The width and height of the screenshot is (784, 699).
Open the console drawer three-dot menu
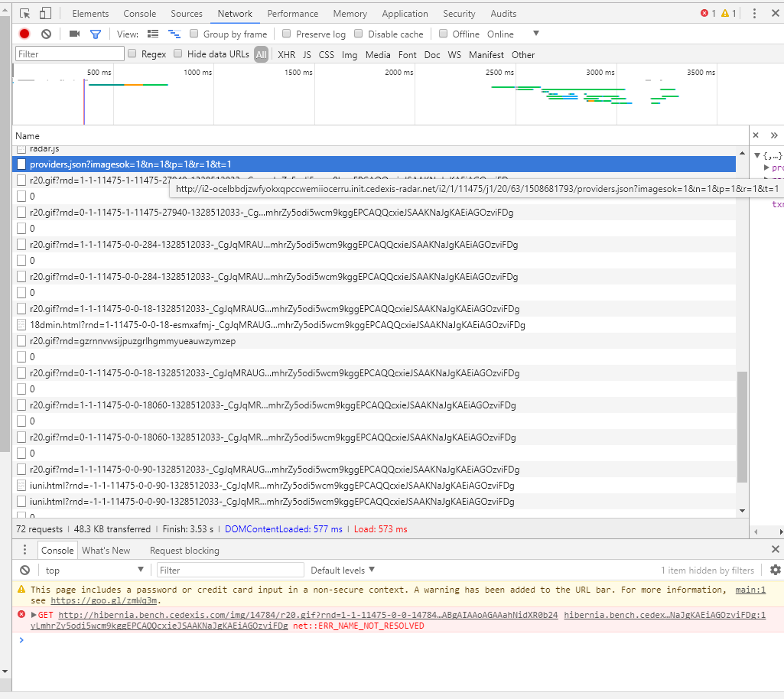tap(24, 550)
